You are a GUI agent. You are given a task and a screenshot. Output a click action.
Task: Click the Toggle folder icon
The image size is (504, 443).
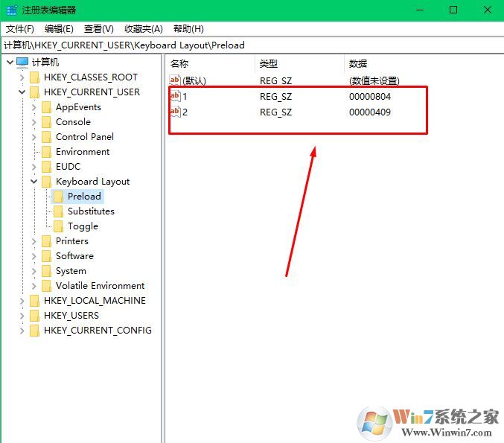(59, 226)
